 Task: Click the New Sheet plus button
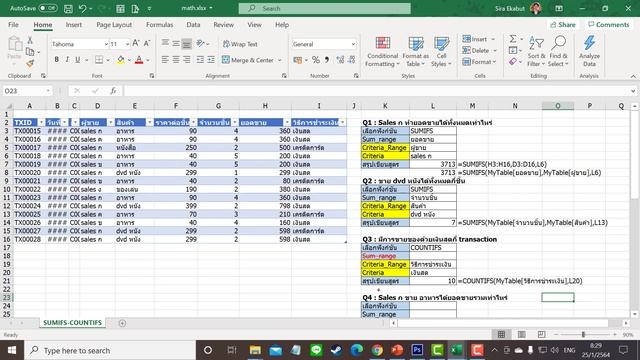pyautogui.click(x=122, y=323)
